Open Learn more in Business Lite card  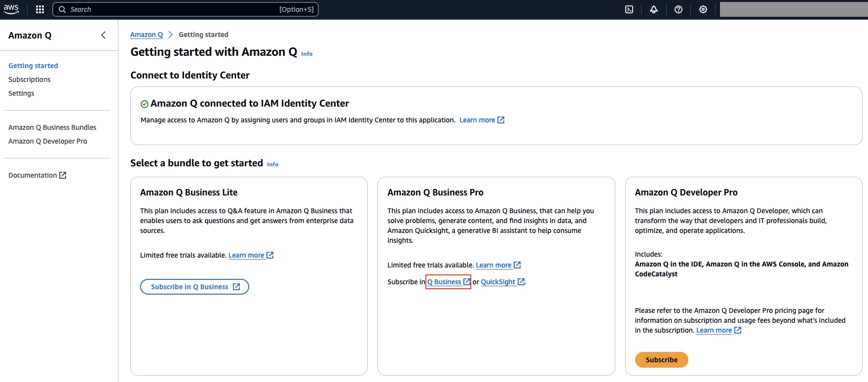click(x=251, y=255)
